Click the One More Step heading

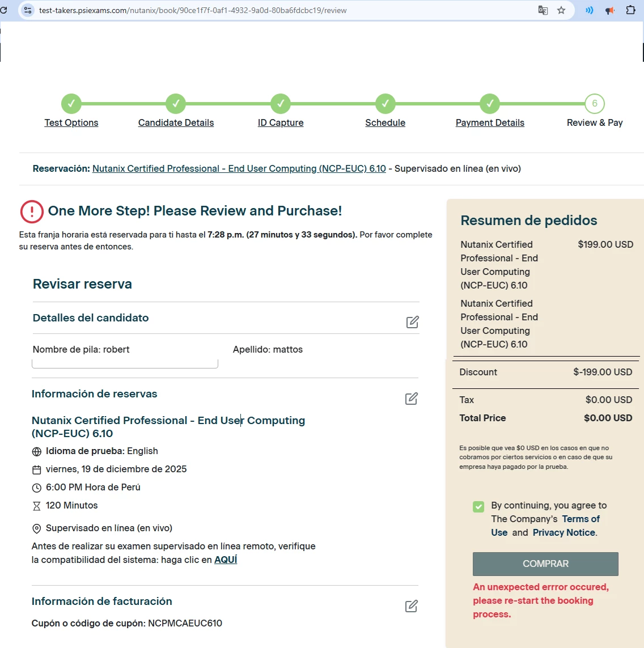[x=195, y=211]
